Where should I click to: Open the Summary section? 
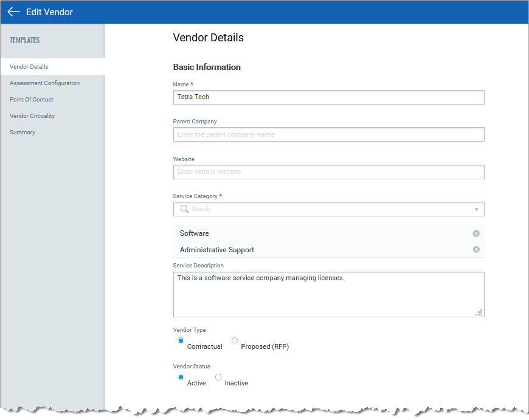(x=22, y=133)
